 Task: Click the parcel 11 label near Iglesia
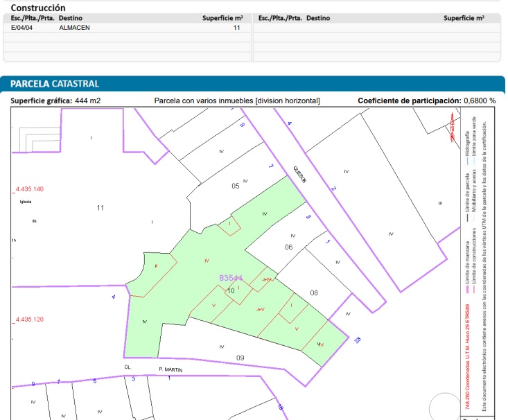click(100, 208)
